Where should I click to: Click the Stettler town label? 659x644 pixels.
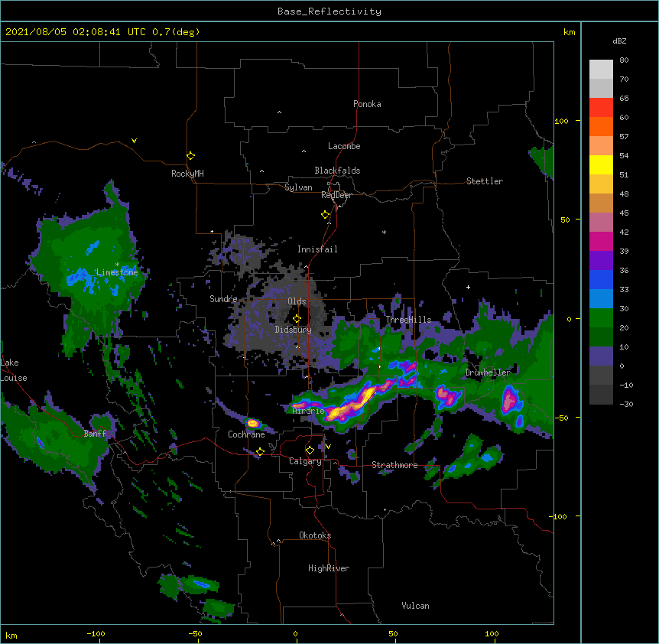click(485, 181)
